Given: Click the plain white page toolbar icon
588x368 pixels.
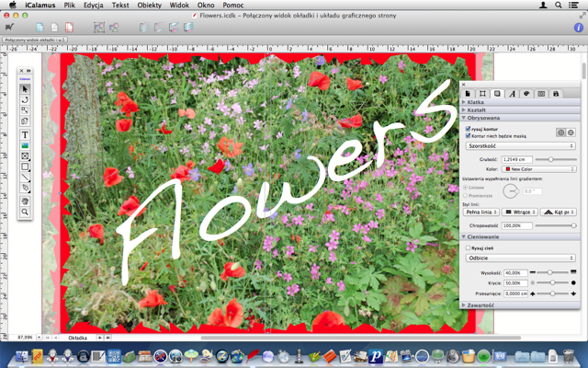Looking at the screenshot, I should coord(54,27).
